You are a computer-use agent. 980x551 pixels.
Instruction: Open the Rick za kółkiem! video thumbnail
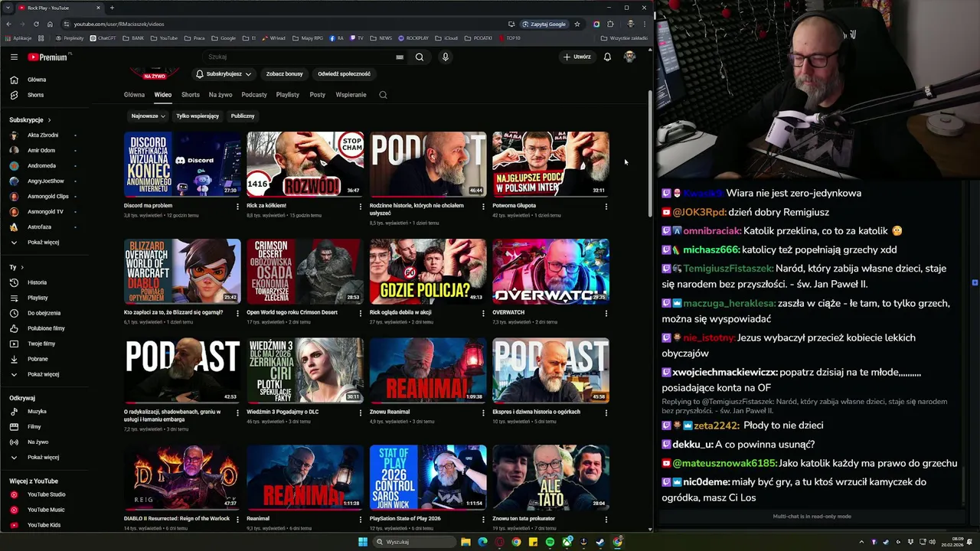pyautogui.click(x=305, y=164)
